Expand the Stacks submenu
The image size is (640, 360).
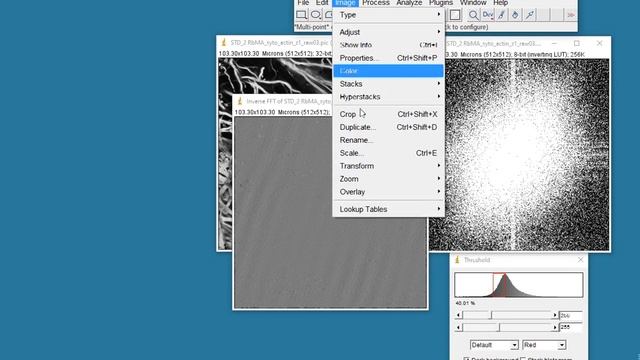388,84
